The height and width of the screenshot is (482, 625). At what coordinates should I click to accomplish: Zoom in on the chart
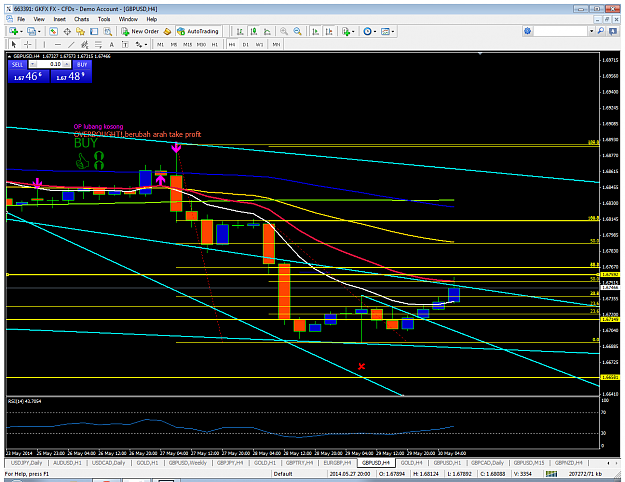(x=284, y=31)
